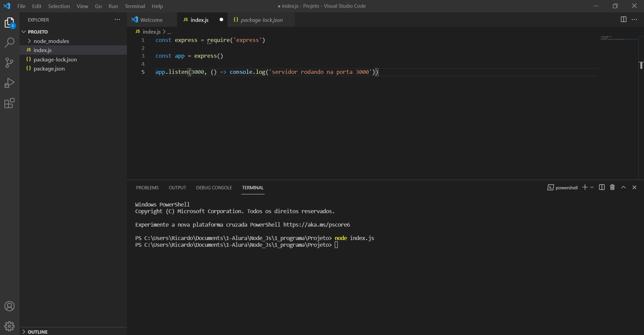Open the Accounts menu icon
Image resolution: width=644 pixels, height=335 pixels.
[x=9, y=306]
